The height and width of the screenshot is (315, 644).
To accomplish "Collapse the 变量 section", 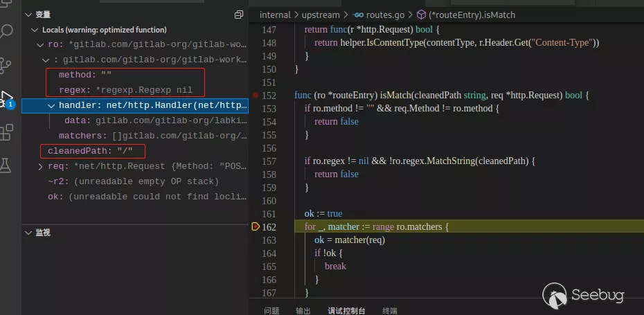I will click(28, 15).
